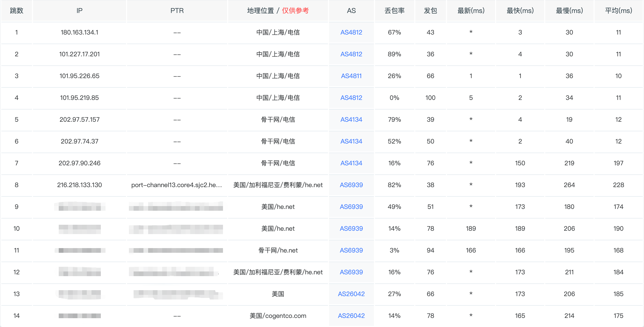
Task: Open the AS26042 link in hop 14
Action: point(351,316)
